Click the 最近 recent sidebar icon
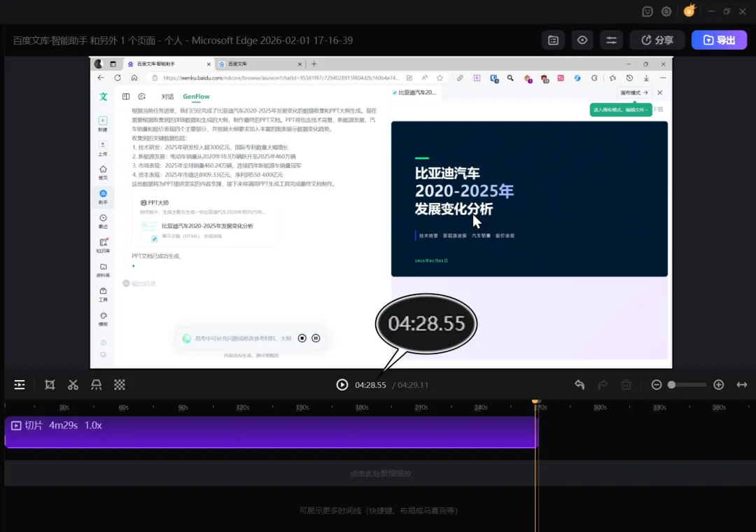The width and height of the screenshot is (756, 532). [103, 221]
